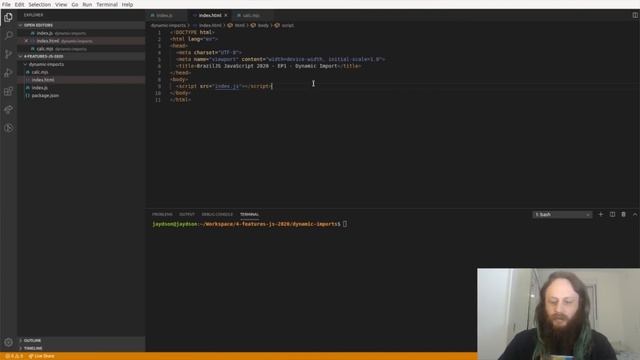This screenshot has width=640, height=360.
Task: Open the Extensions view
Action: click(8, 91)
